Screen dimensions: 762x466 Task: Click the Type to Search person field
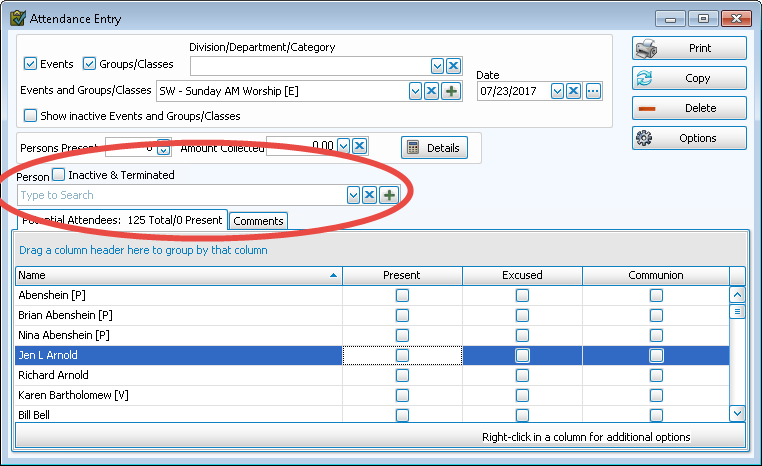pos(180,195)
